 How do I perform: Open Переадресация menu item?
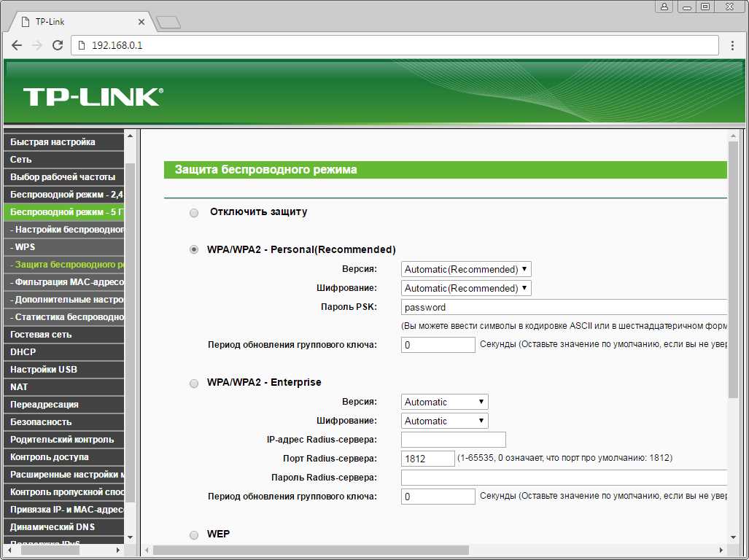click(x=63, y=405)
